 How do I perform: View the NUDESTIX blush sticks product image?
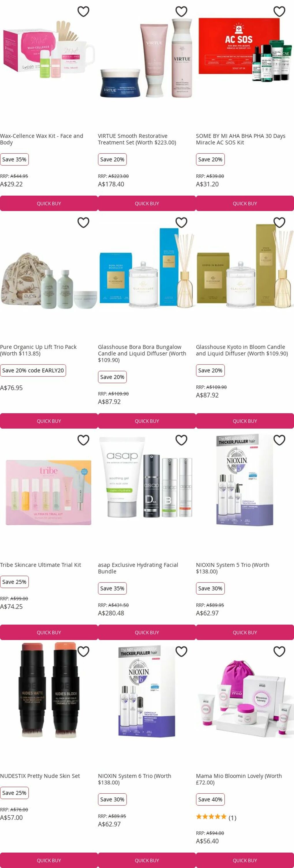pyautogui.click(x=49, y=691)
